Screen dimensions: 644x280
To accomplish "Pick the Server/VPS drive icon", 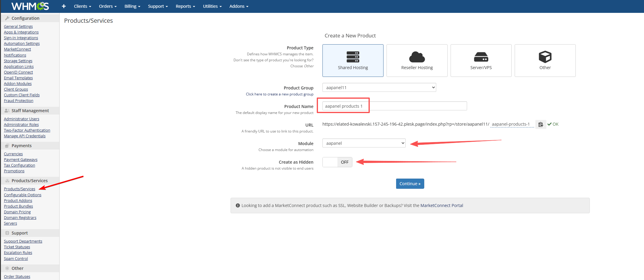I will point(481,57).
